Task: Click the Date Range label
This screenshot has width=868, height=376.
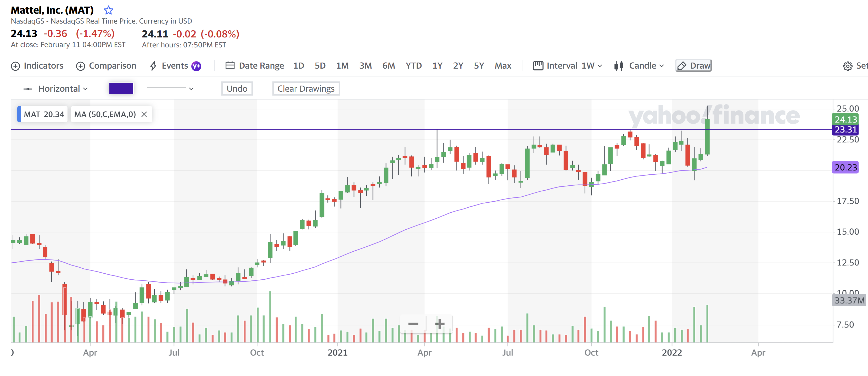Action: [x=261, y=66]
